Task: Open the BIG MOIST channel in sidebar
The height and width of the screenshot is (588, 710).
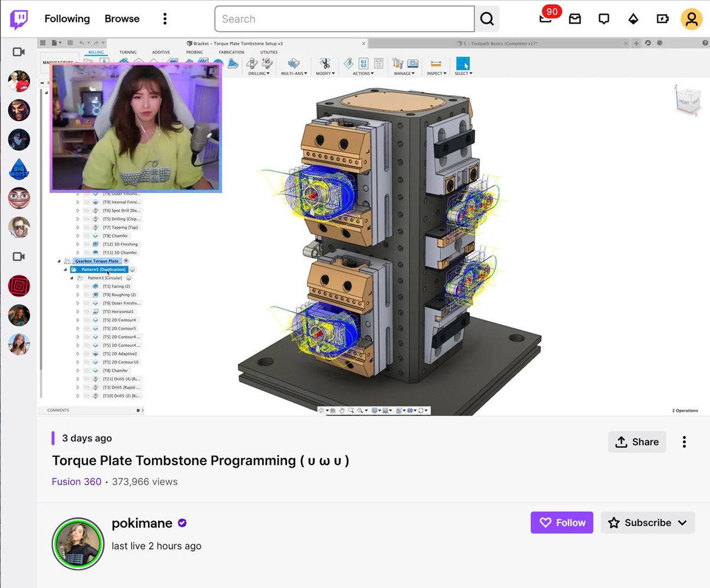Action: [x=19, y=169]
